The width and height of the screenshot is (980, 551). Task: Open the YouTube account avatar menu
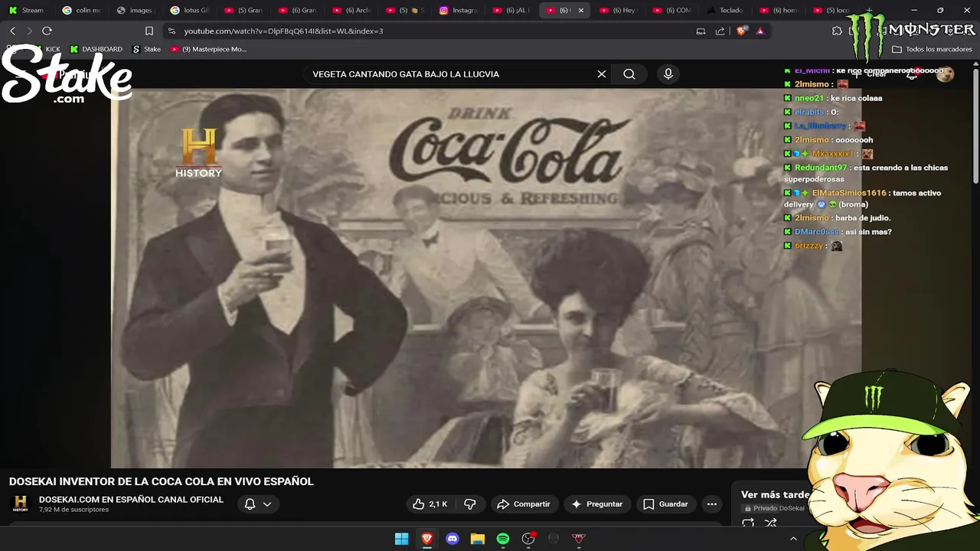click(946, 74)
